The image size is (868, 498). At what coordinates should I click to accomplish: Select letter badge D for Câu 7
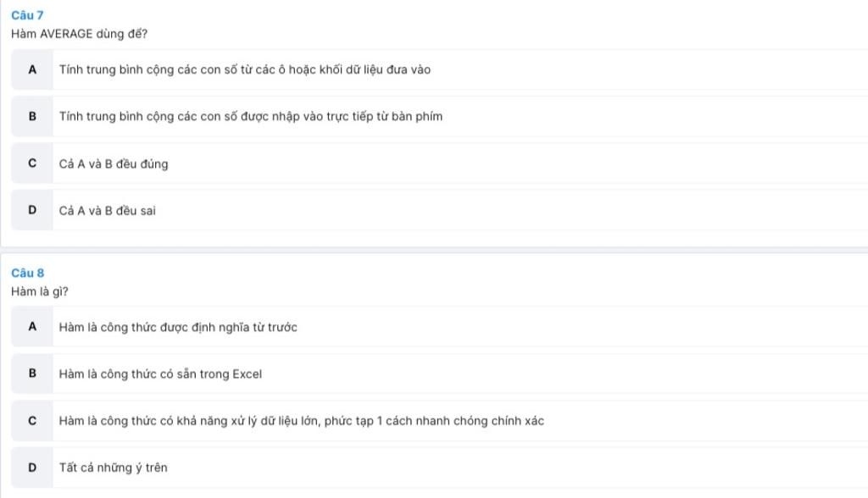(32, 210)
